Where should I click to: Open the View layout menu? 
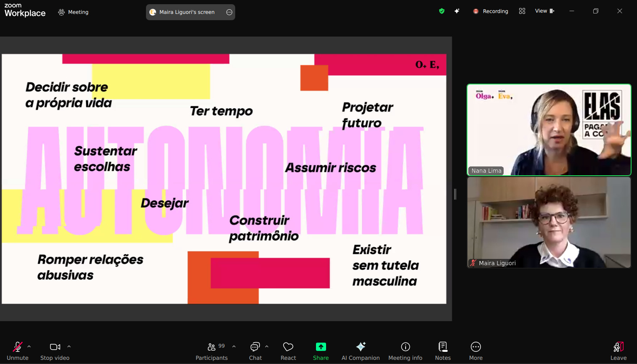tap(545, 11)
